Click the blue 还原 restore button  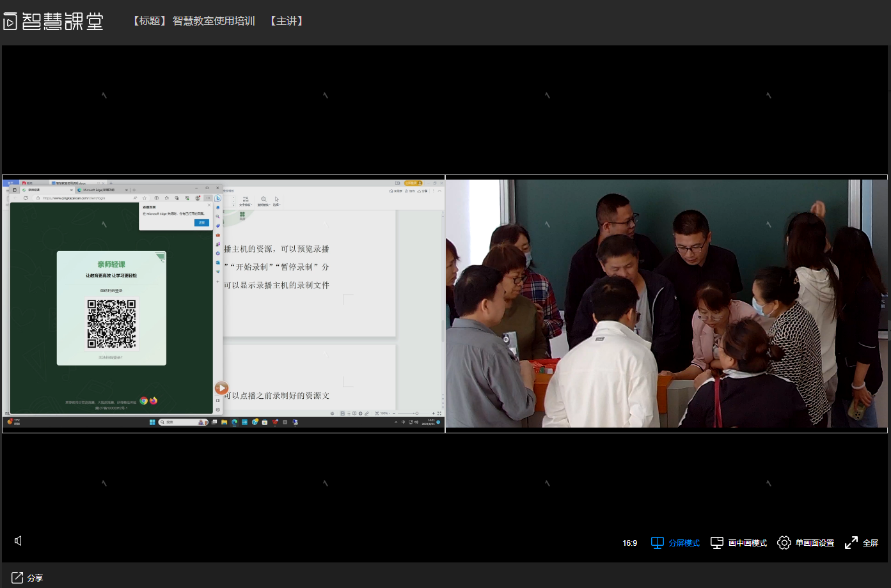[201, 222]
